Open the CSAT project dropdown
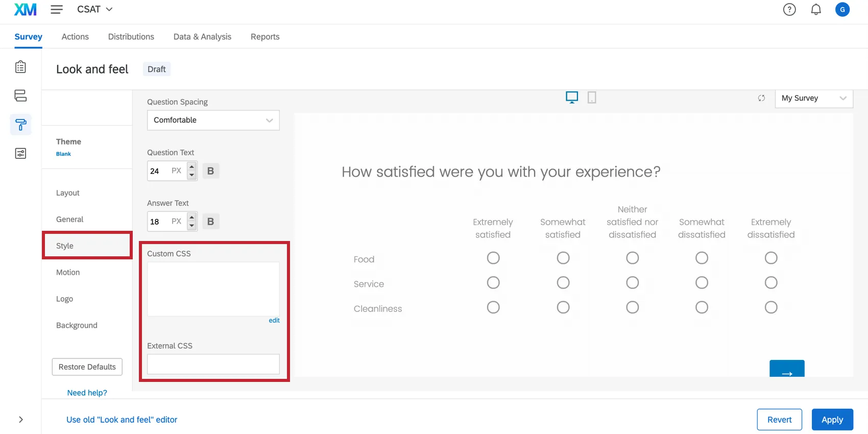Image resolution: width=868 pixels, height=434 pixels. click(x=95, y=9)
